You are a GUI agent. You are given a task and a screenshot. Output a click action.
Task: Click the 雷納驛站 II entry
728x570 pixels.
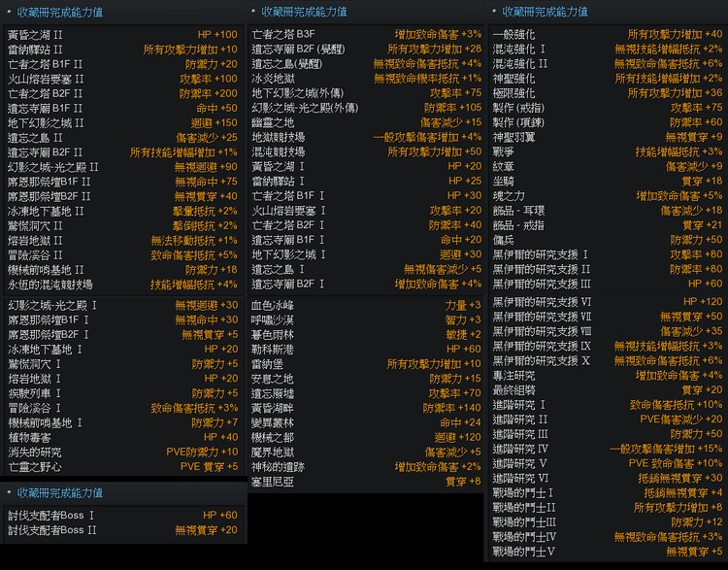(35, 50)
